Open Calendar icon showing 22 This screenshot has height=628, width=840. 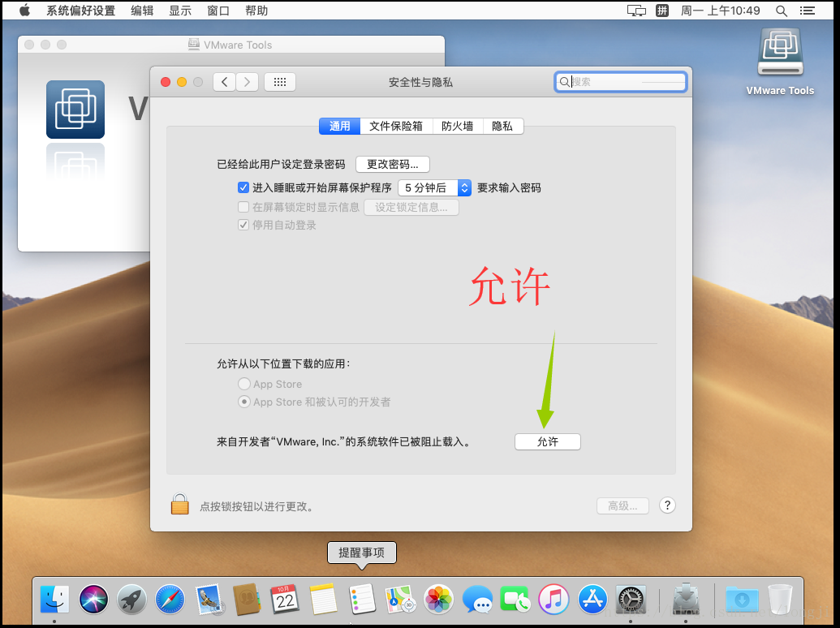tap(285, 599)
